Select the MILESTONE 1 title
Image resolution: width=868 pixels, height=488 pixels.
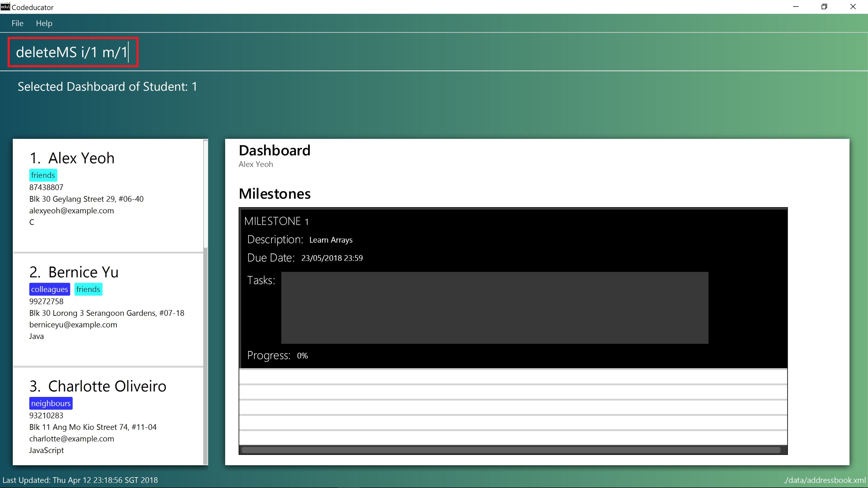tap(276, 221)
